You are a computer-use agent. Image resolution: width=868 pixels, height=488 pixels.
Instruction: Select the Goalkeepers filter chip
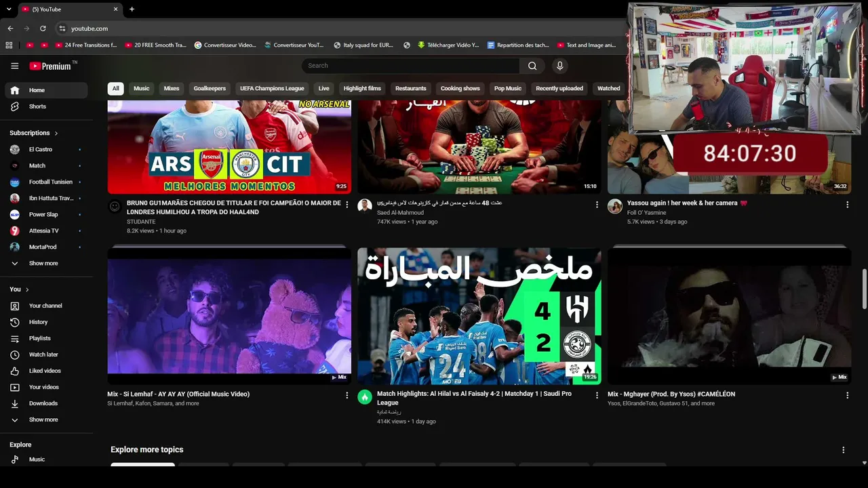210,88
